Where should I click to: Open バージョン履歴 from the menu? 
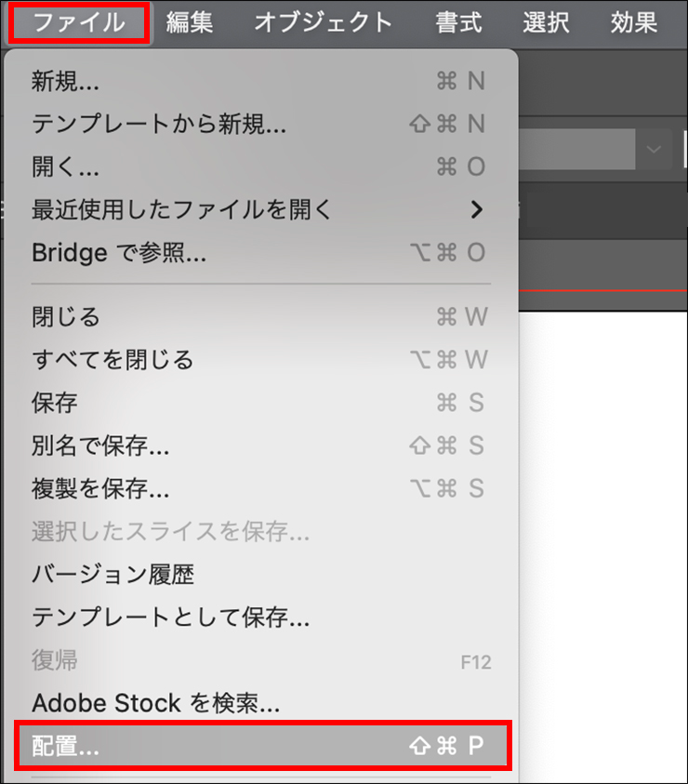112,574
